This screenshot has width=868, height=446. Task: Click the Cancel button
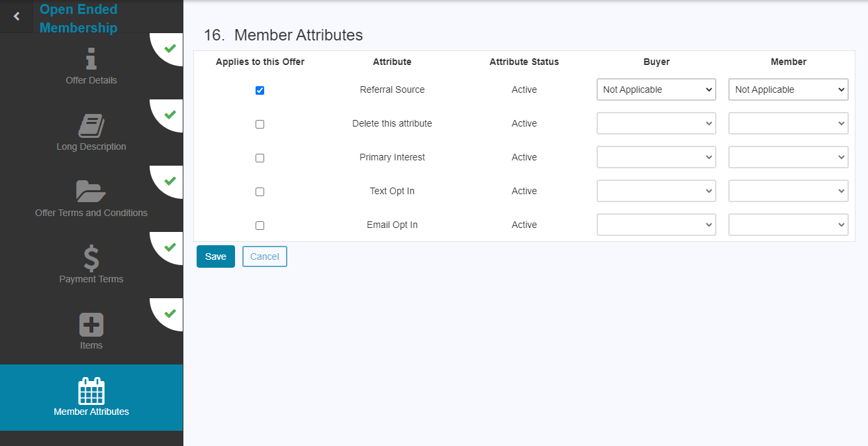(x=265, y=256)
